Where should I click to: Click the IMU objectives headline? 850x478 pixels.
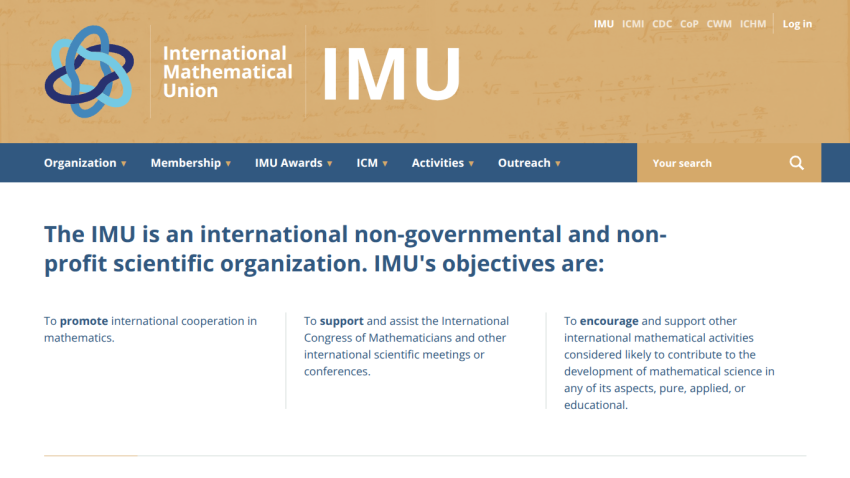tap(355, 249)
